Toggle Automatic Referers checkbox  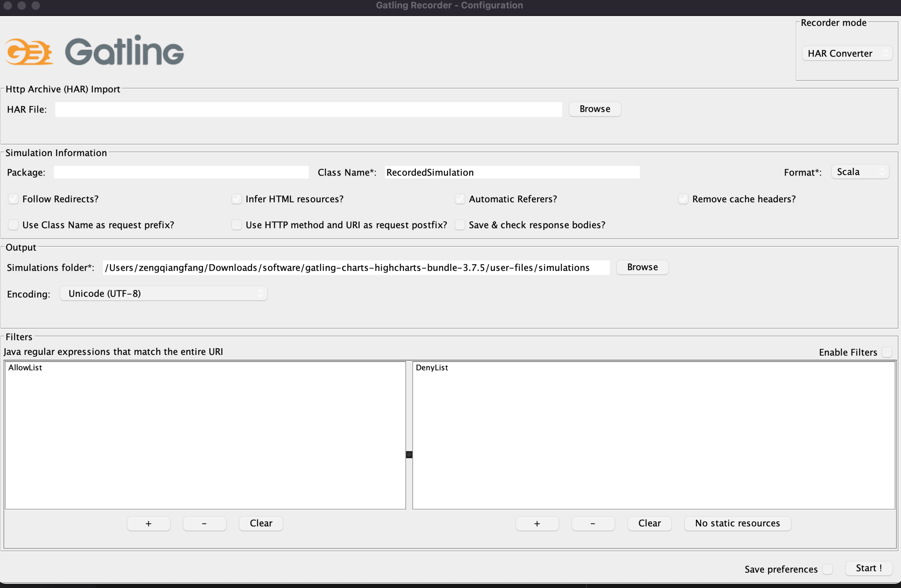pyautogui.click(x=460, y=199)
